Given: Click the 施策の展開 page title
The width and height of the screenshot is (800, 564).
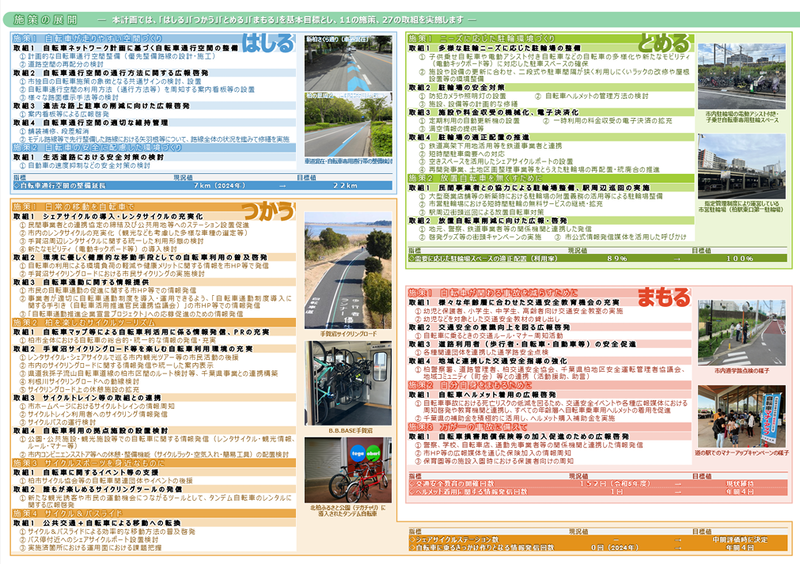Looking at the screenshot, I should (45, 20).
